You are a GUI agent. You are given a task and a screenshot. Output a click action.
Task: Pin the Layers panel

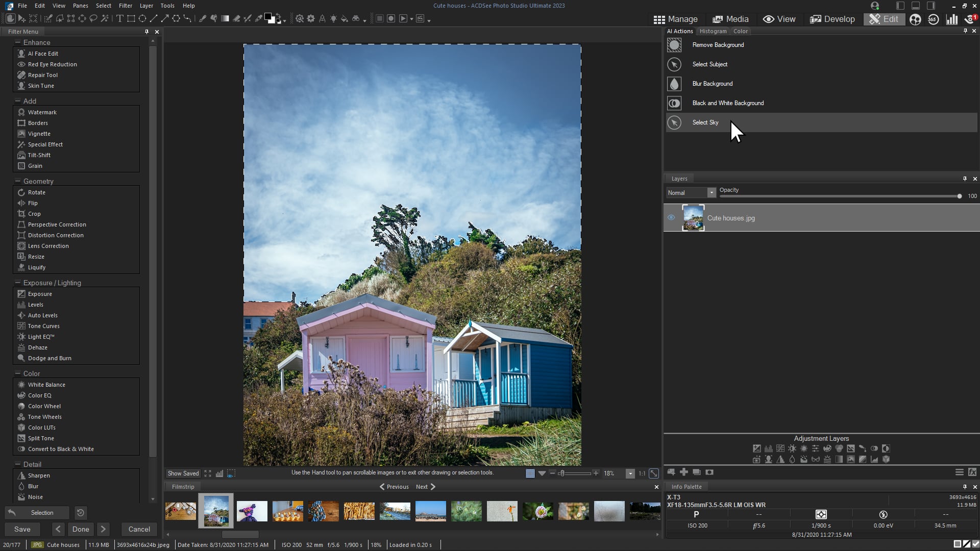coord(964,179)
